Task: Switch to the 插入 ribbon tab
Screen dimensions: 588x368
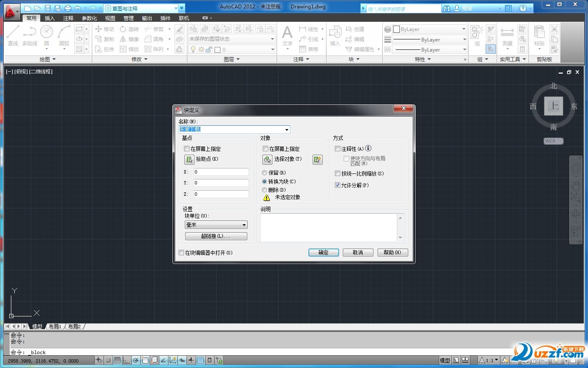Action: [49, 18]
